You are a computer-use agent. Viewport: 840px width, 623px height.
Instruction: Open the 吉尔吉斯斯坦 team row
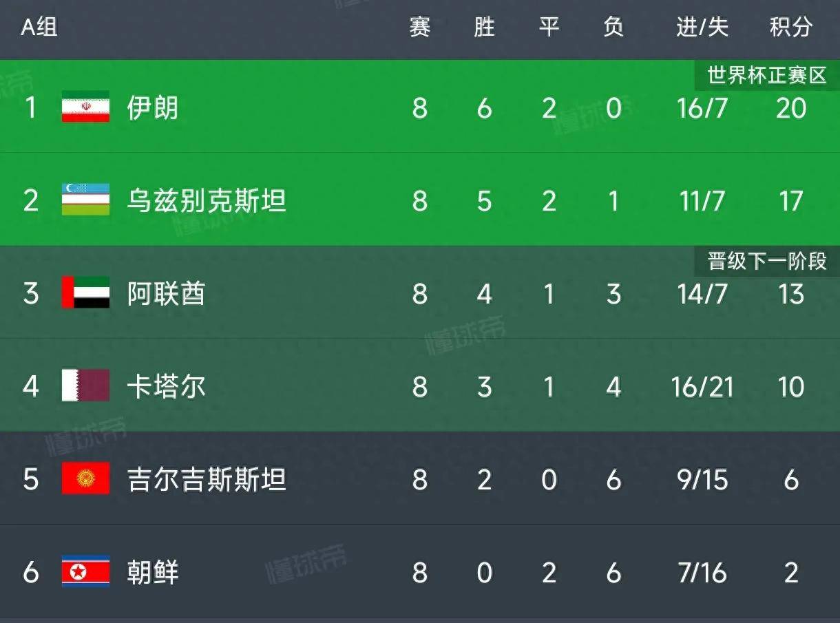coord(420,478)
